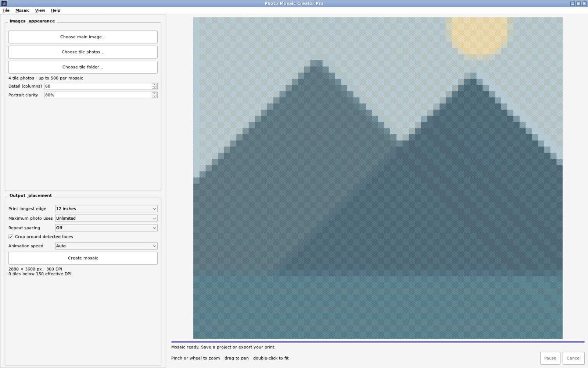Open the Maximum photo uses dropdown
This screenshot has height=368, width=588.
[106, 218]
